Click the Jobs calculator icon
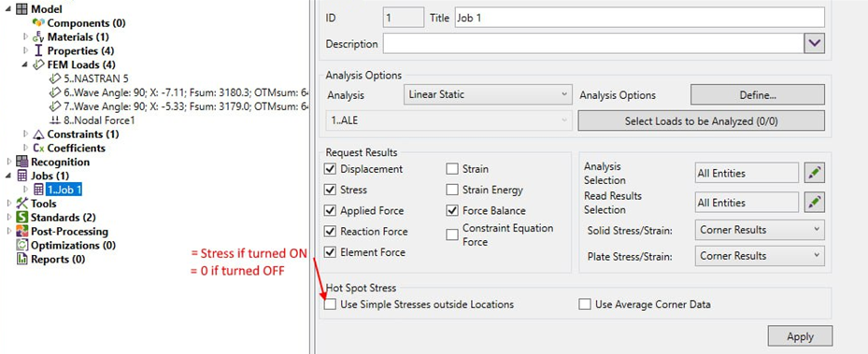 tap(22, 176)
